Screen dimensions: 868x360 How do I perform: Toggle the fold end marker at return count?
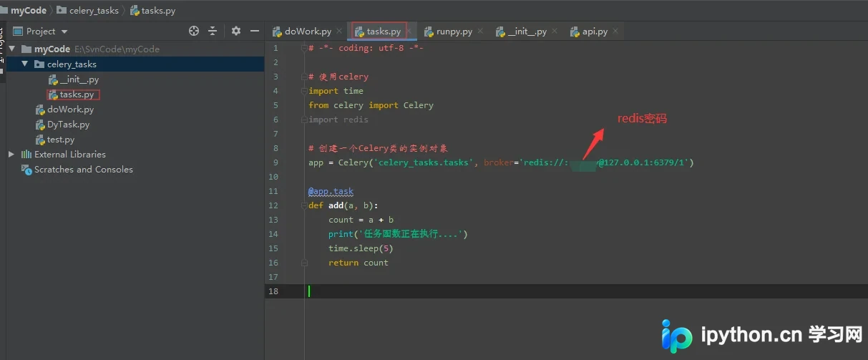coord(304,263)
